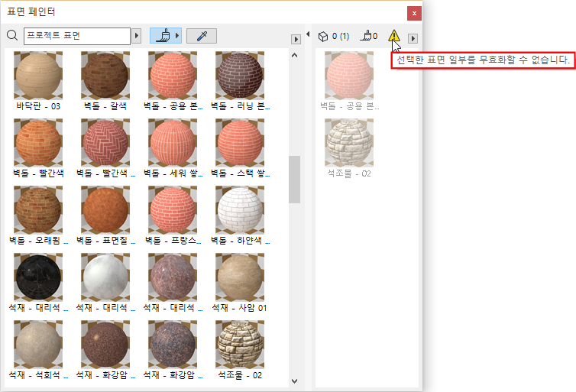This screenshot has height=392, width=576.
Task: Select the herringbone 벽돌 - 빨간색 surface
Action: tap(105, 148)
